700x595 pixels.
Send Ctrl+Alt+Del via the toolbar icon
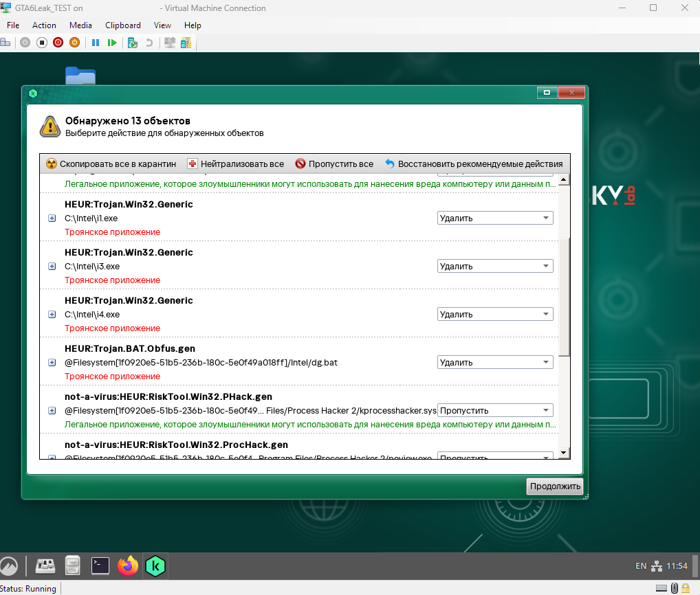point(6,43)
